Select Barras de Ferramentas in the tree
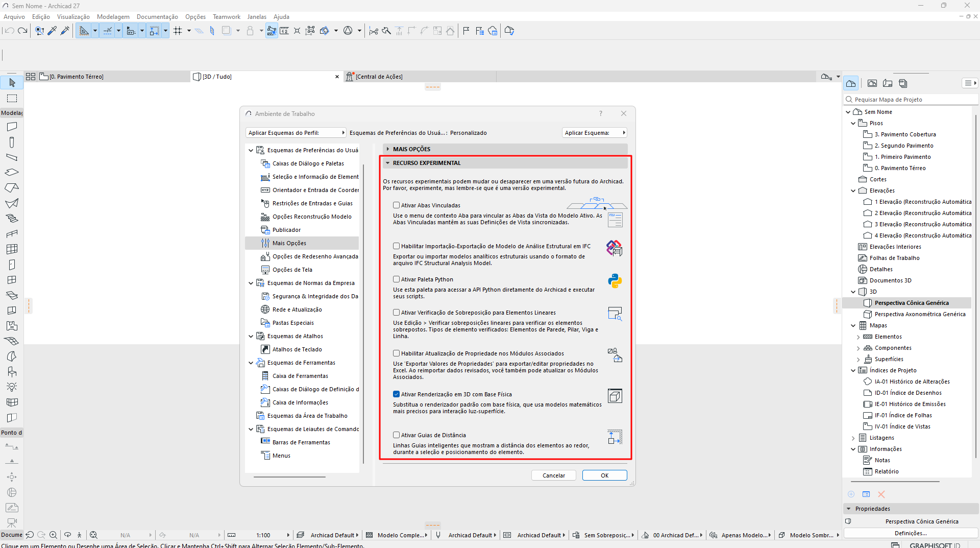 tap(301, 442)
